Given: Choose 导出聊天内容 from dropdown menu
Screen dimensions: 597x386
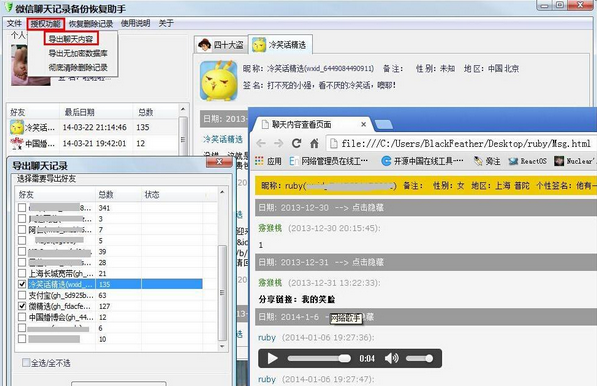Looking at the screenshot, I should 71,39.
